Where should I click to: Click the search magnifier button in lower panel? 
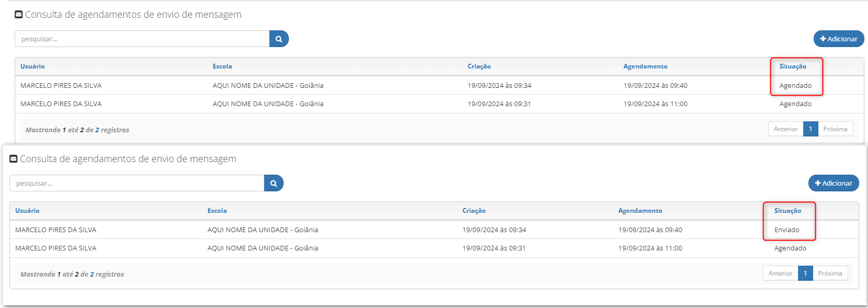coord(274,183)
